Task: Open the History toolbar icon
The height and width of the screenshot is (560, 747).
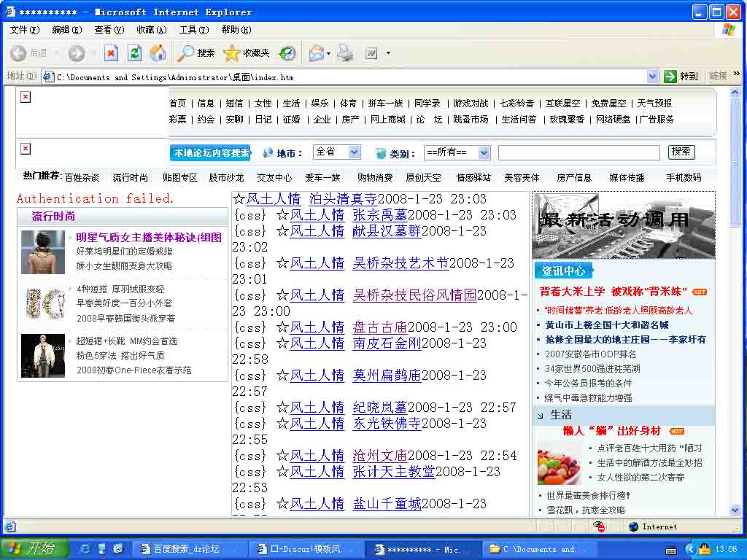Action: [287, 53]
